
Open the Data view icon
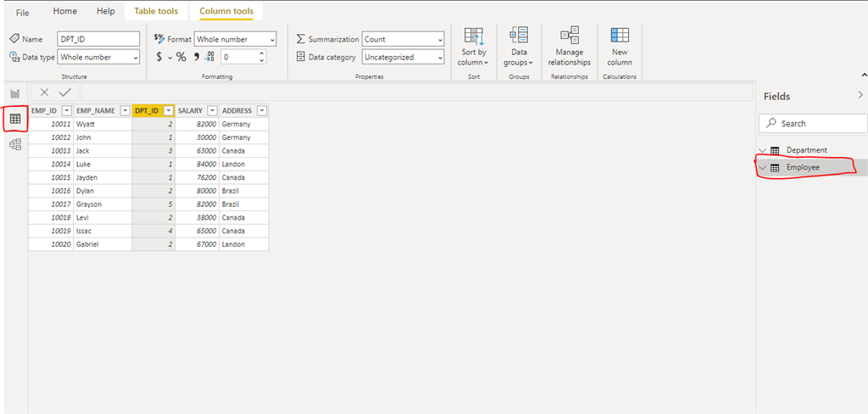click(x=15, y=119)
